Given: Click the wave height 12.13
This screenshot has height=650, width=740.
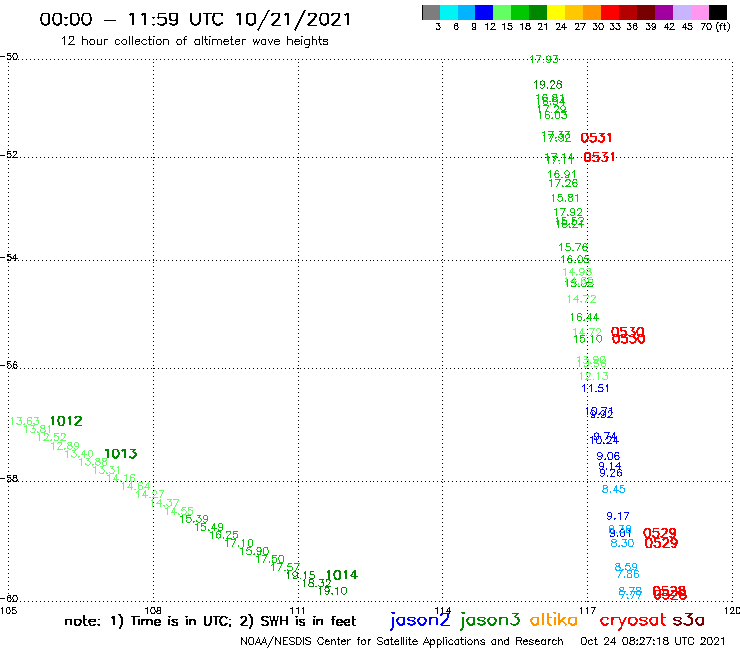Looking at the screenshot, I should [x=594, y=376].
